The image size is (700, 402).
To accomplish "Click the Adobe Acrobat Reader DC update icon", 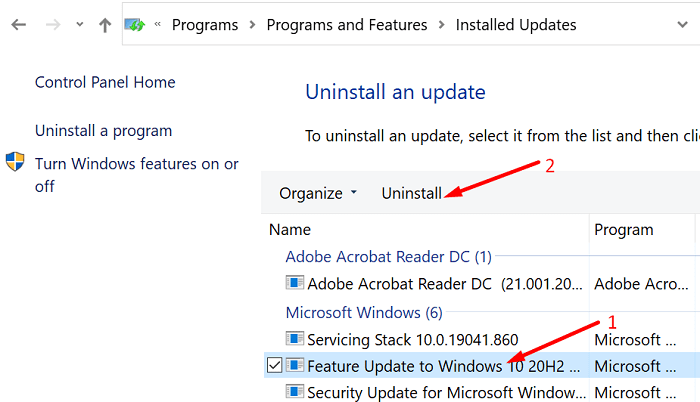I will point(295,284).
